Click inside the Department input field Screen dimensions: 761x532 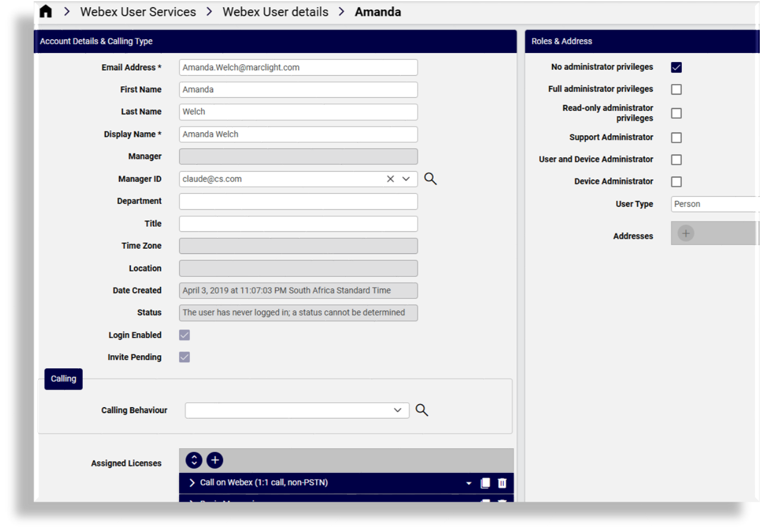click(x=297, y=201)
